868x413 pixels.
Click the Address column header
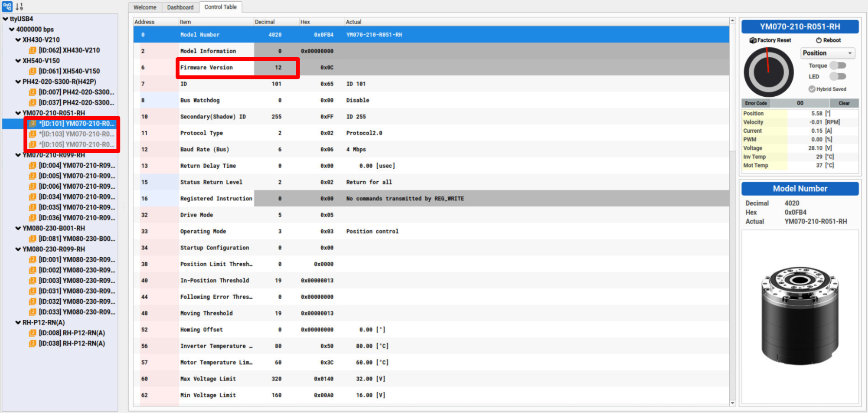tap(156, 22)
